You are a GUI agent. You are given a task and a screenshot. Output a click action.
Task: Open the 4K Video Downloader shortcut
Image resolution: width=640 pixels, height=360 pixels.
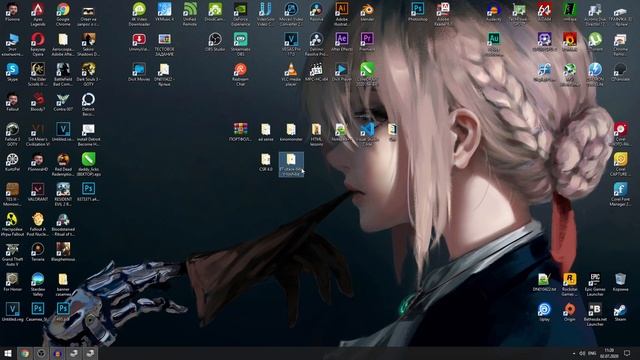139,13
